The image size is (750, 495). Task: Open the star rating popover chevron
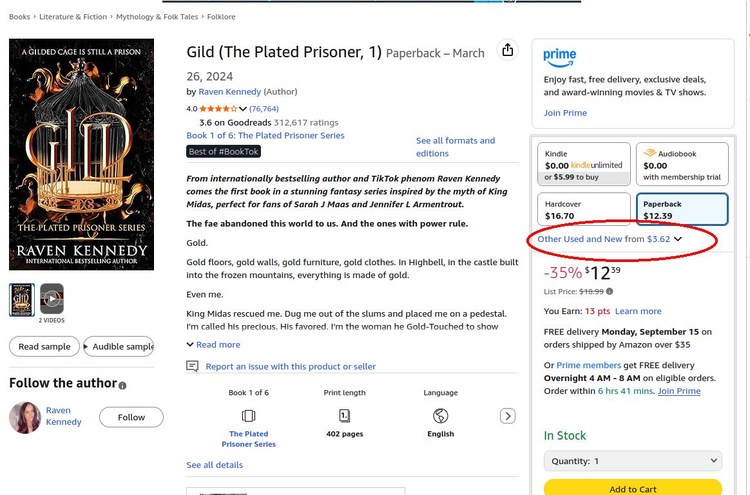[243, 109]
